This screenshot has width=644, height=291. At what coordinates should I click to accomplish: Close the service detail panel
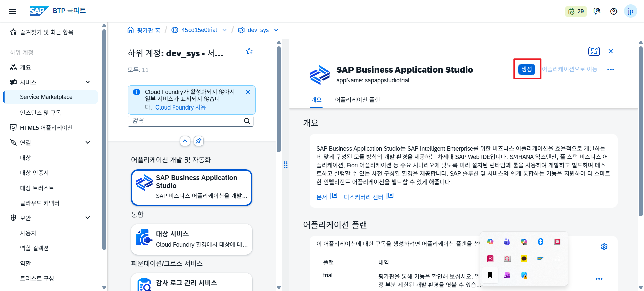(611, 51)
